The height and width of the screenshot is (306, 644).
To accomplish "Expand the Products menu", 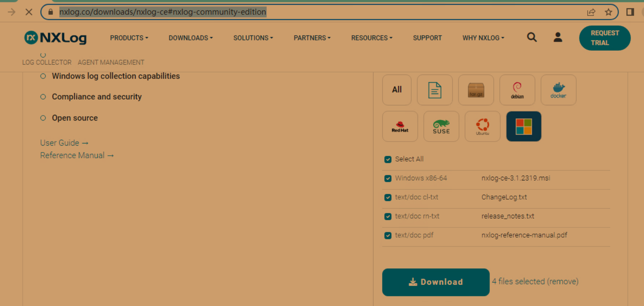I will tap(129, 38).
